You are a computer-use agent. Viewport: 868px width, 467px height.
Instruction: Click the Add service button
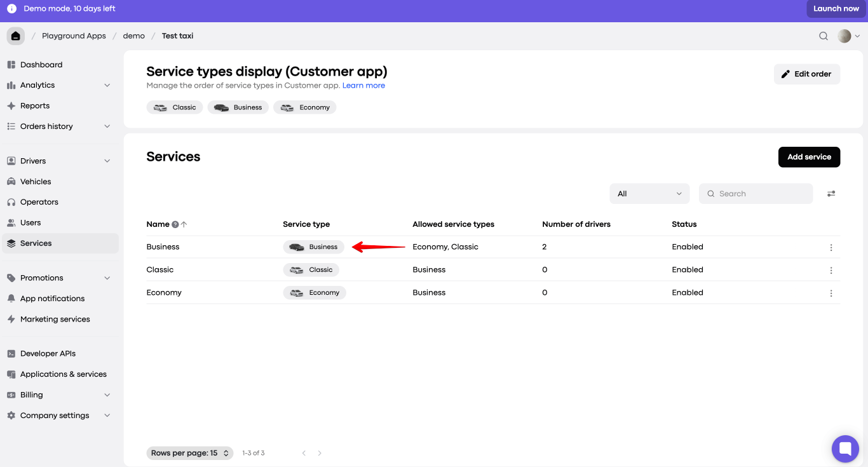click(809, 157)
